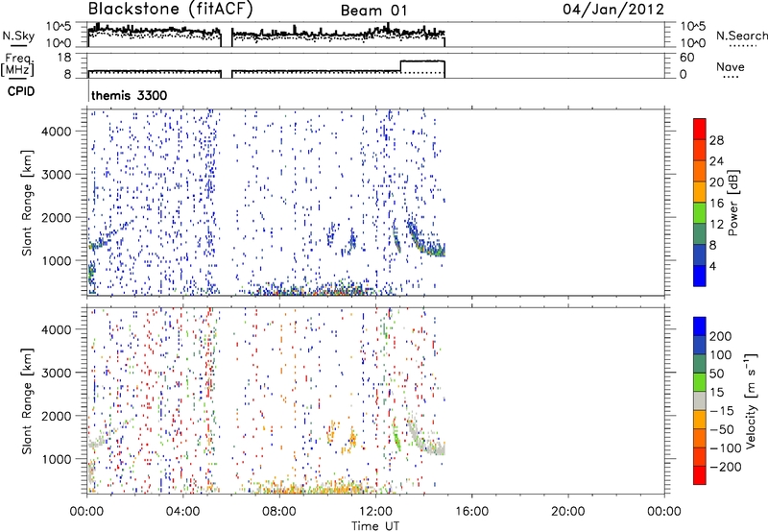The width and height of the screenshot is (768, 532).
Task: Click the power scale value '28'
Action: 716,140
